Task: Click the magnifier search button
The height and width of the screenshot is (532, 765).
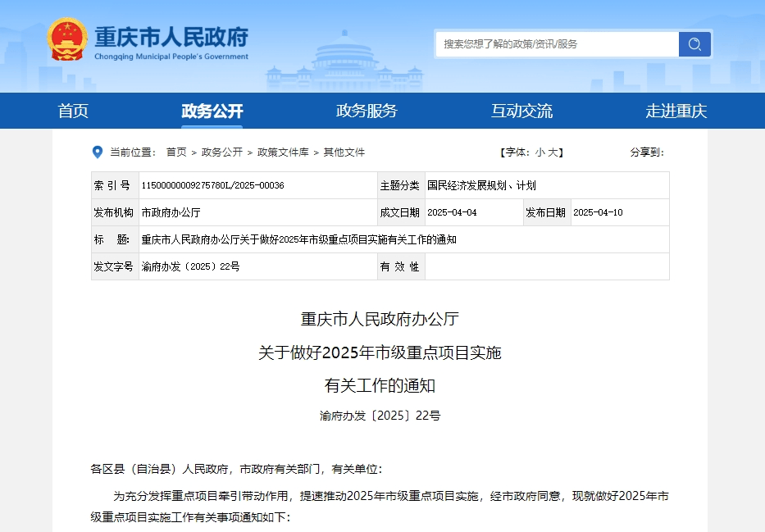Action: coord(694,44)
